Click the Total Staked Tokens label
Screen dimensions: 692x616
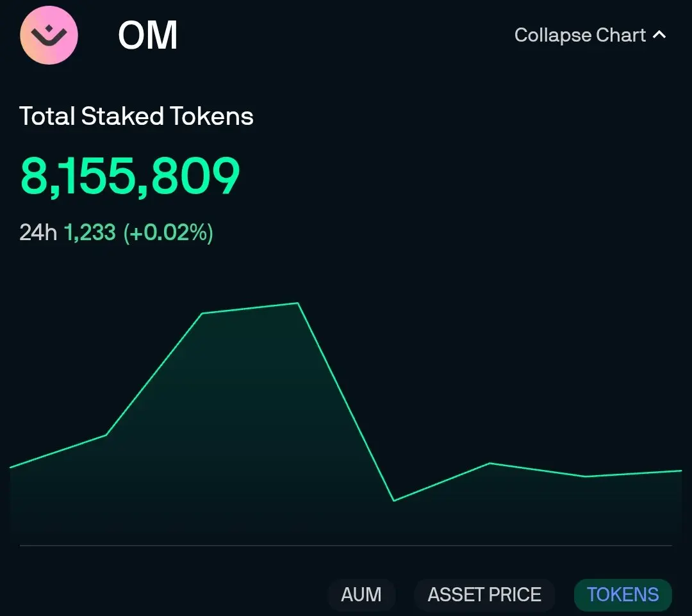tap(136, 116)
